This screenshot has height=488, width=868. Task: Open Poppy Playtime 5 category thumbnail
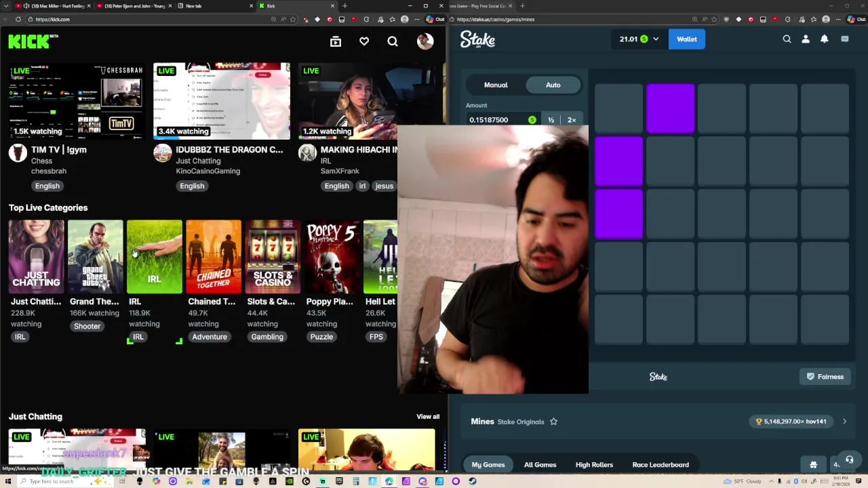point(332,256)
